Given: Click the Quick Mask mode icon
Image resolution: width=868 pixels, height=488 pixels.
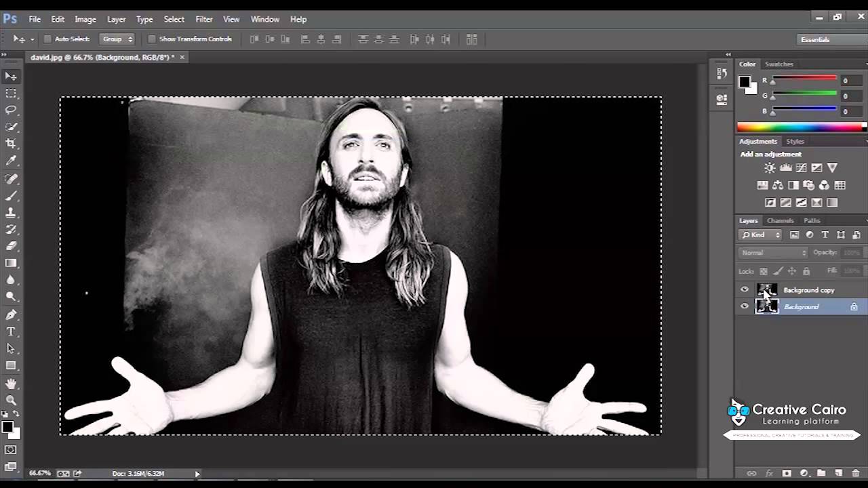Looking at the screenshot, I should click(11, 450).
